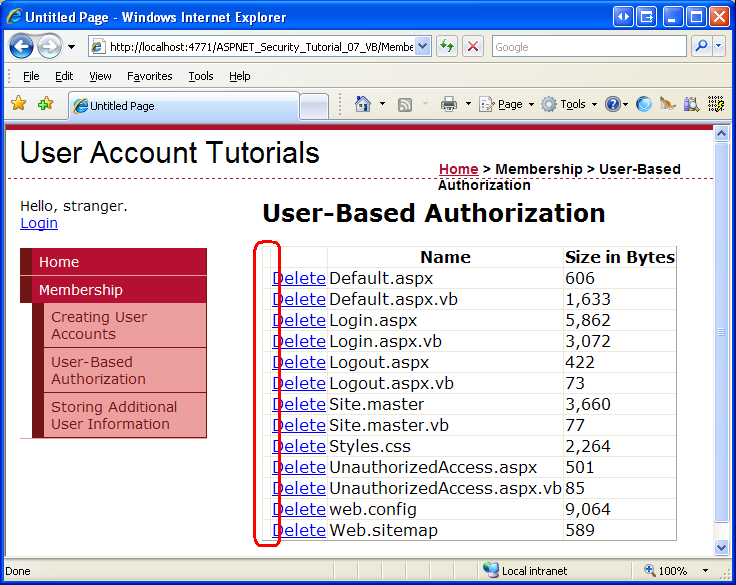Click the magnifier Search button
The height and width of the screenshot is (585, 736).
[701, 46]
